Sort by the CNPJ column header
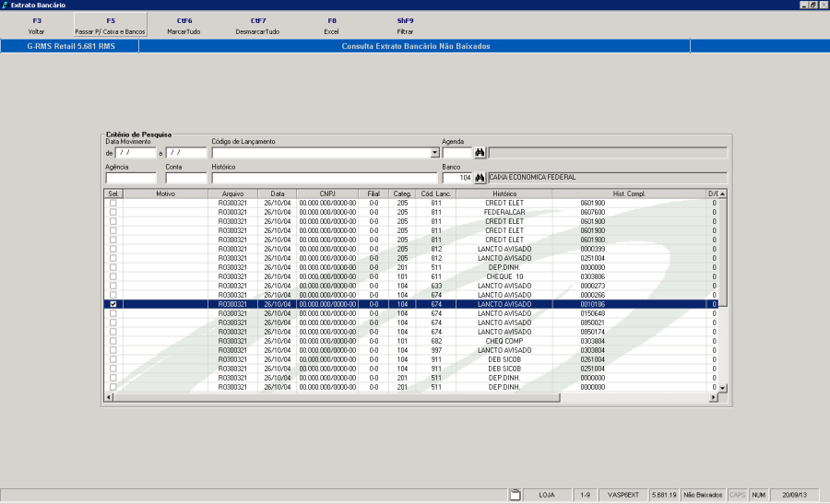 pyautogui.click(x=327, y=194)
